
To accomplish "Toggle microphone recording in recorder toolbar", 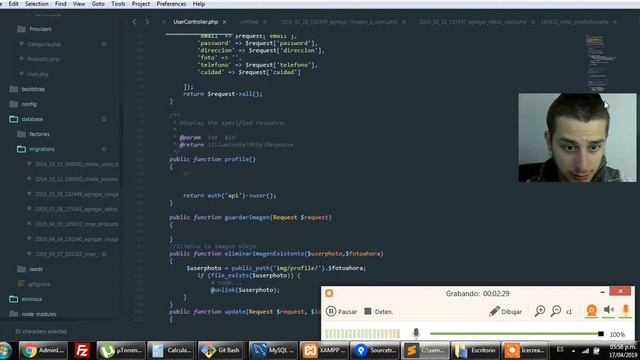I will point(625,310).
